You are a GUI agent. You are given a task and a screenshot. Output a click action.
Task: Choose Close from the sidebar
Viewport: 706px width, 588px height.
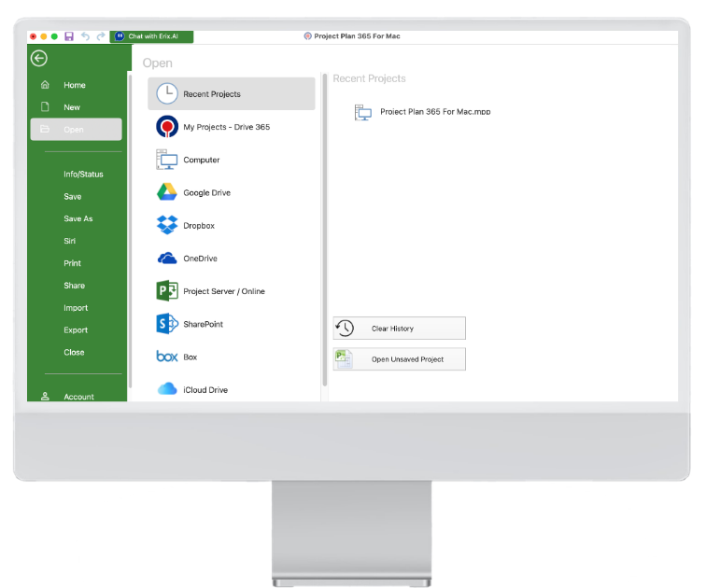tap(74, 352)
